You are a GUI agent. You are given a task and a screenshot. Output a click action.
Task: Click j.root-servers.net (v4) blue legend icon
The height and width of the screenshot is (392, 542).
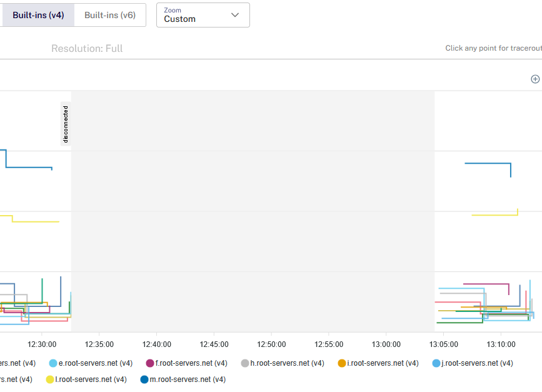pyautogui.click(x=436, y=363)
